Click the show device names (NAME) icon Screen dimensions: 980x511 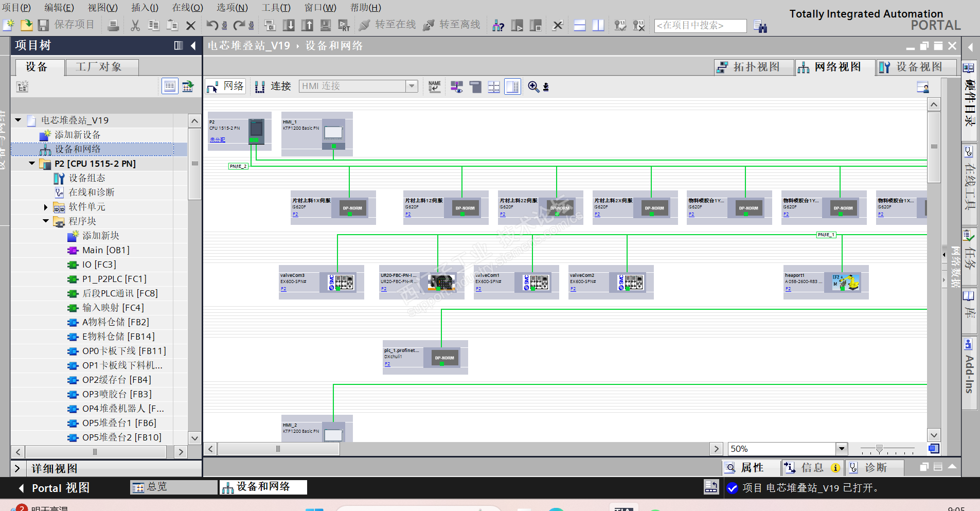point(435,86)
